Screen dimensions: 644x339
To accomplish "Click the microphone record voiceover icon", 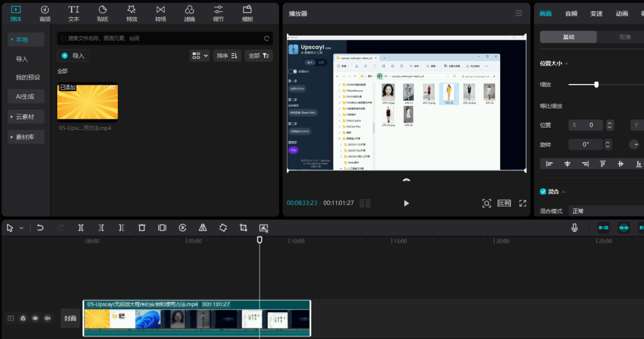I will click(574, 228).
